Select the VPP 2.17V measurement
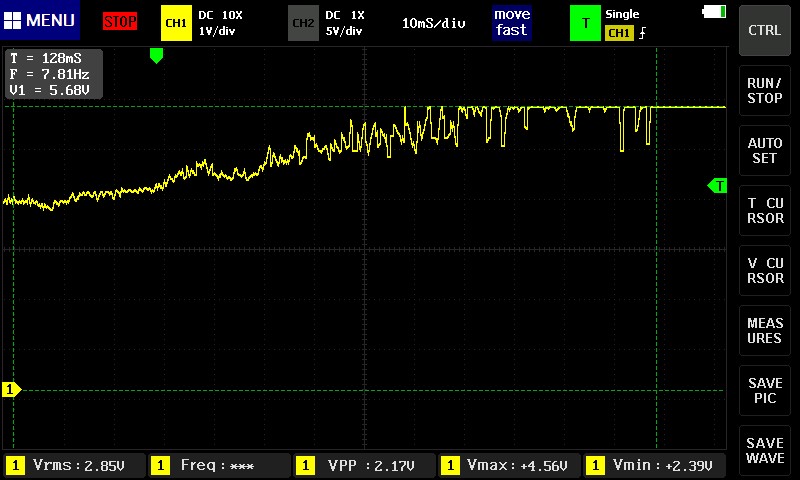The width and height of the screenshot is (800, 480). click(365, 465)
